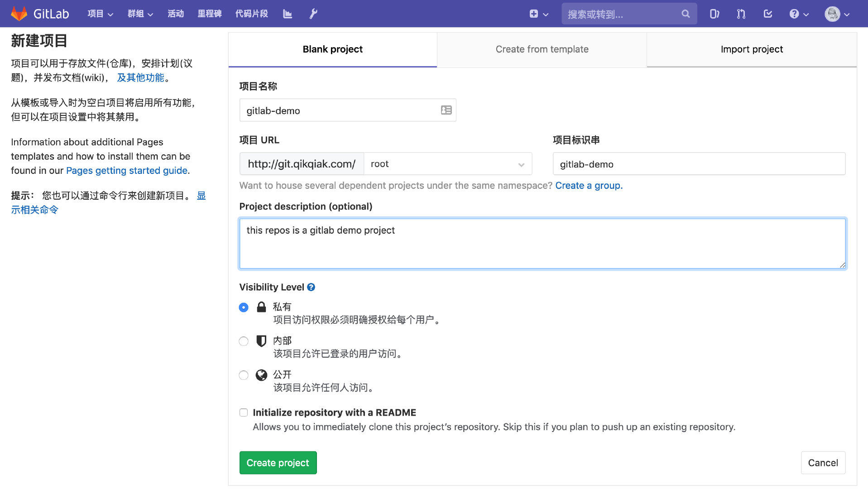The height and width of the screenshot is (489, 868).
Task: Open the merge requests icon
Action: (741, 14)
